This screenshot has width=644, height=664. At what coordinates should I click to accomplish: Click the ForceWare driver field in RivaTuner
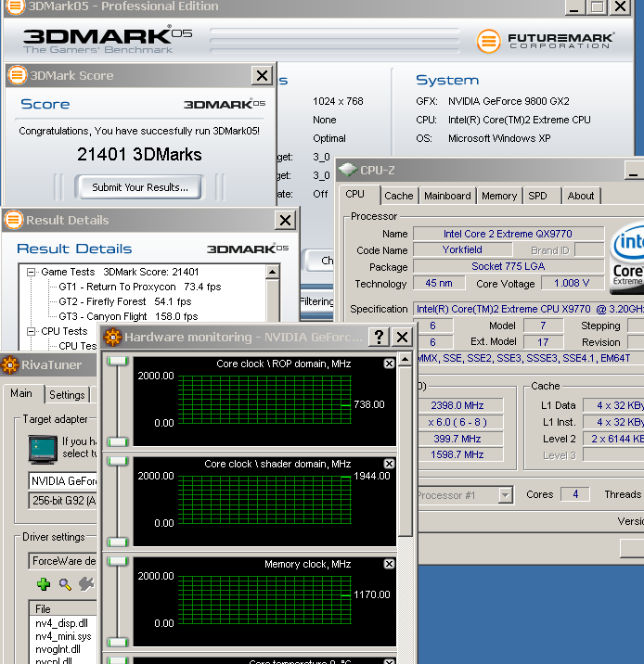(63, 561)
